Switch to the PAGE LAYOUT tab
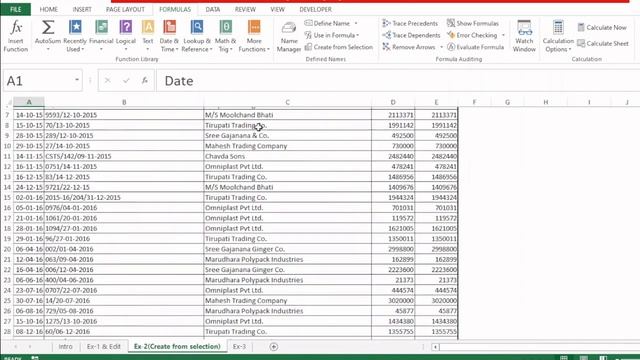This screenshot has height=360, width=640. point(125,9)
